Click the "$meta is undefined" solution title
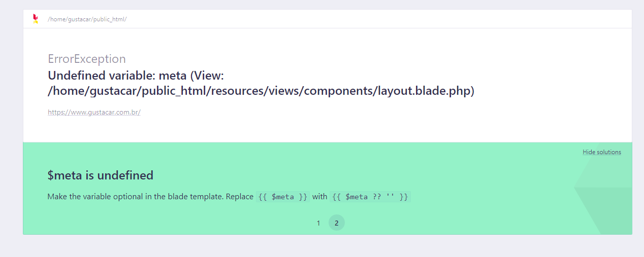The width and height of the screenshot is (644, 257). coord(101,175)
